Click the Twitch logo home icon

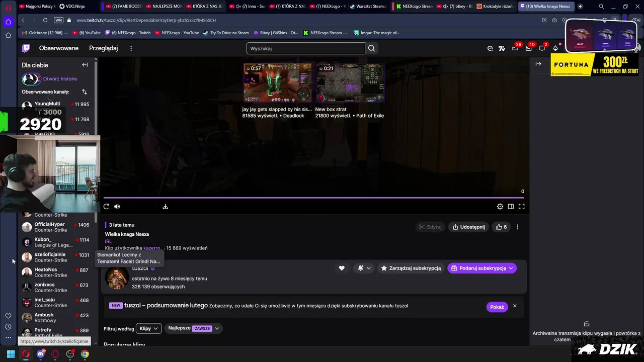pos(26,48)
